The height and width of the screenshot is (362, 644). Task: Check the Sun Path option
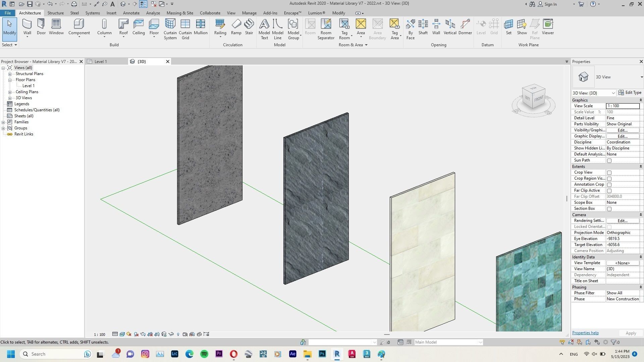coord(609,160)
